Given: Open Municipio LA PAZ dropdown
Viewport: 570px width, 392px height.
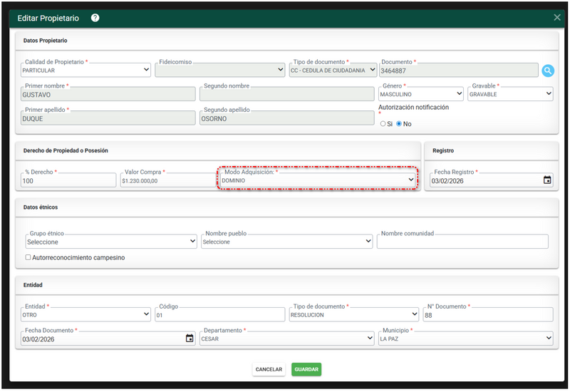Looking at the screenshot, I should (x=466, y=338).
